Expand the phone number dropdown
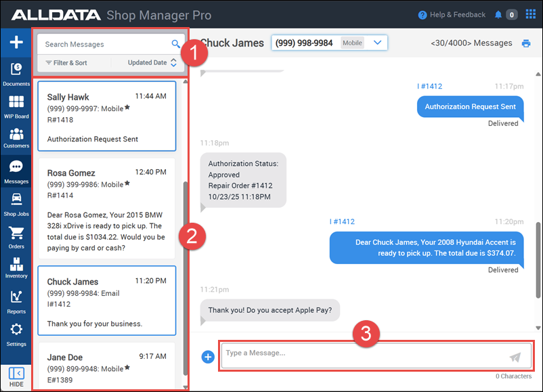The height and width of the screenshot is (392, 543). pos(378,43)
